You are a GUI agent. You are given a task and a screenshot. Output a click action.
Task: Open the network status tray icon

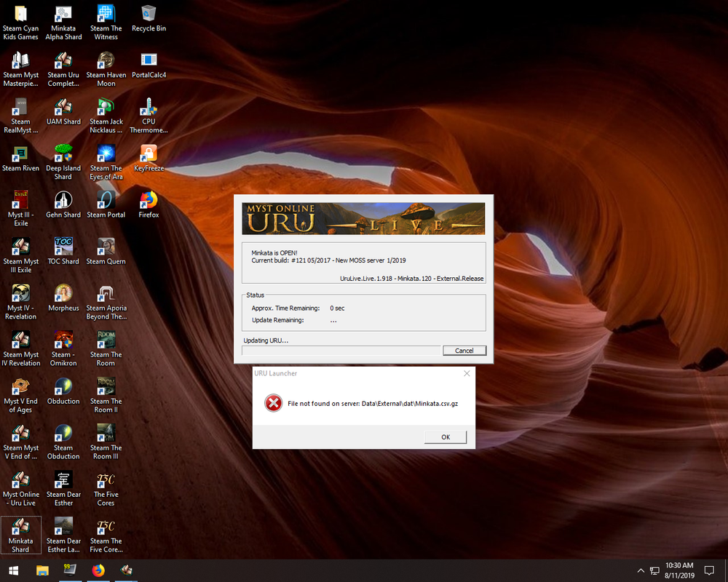[x=654, y=571]
